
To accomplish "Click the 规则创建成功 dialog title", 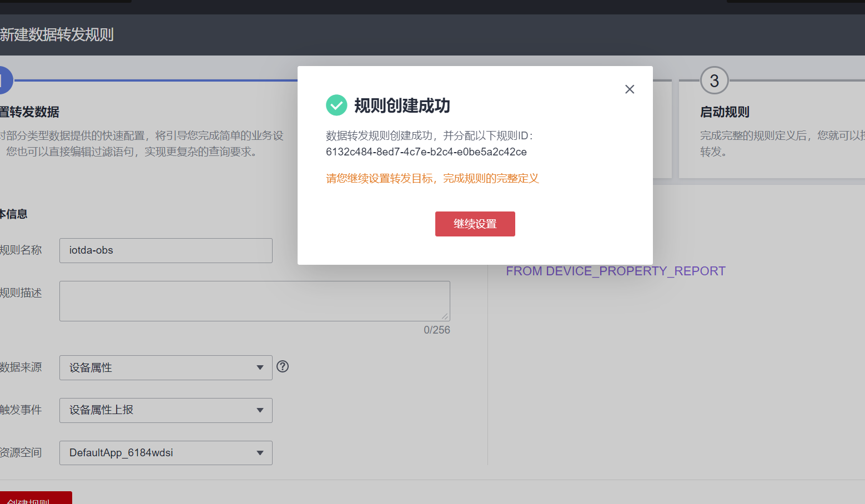I will 402,105.
